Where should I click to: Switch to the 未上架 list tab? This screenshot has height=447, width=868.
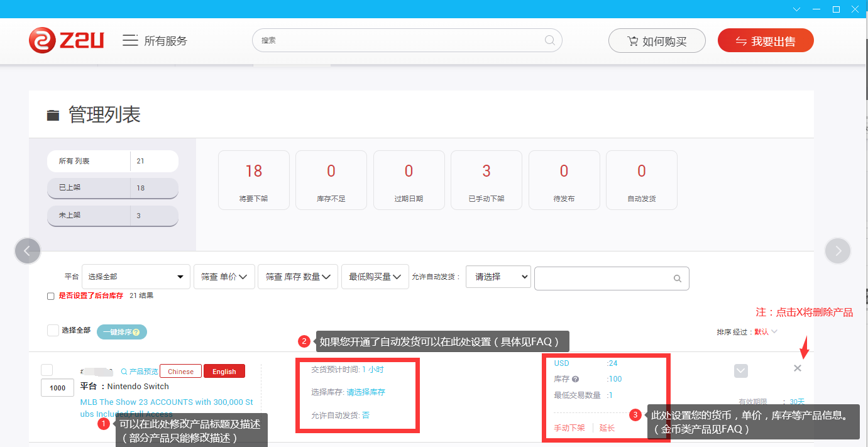[113, 216]
